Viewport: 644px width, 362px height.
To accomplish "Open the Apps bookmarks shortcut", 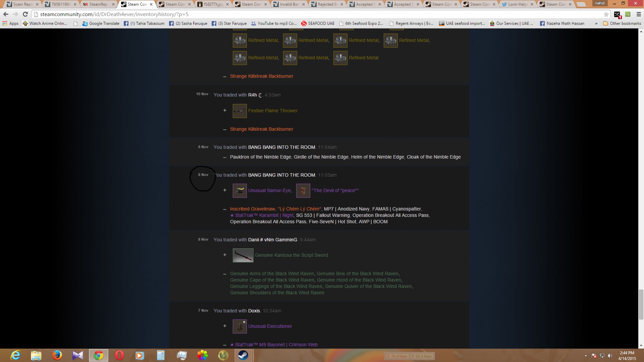I will tap(10, 23).
